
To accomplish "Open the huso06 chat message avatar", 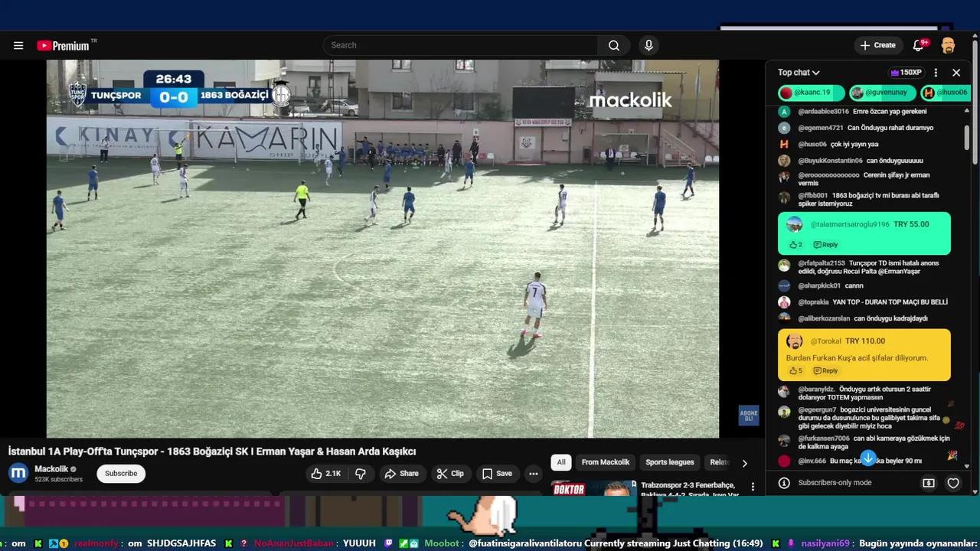I will click(x=784, y=144).
